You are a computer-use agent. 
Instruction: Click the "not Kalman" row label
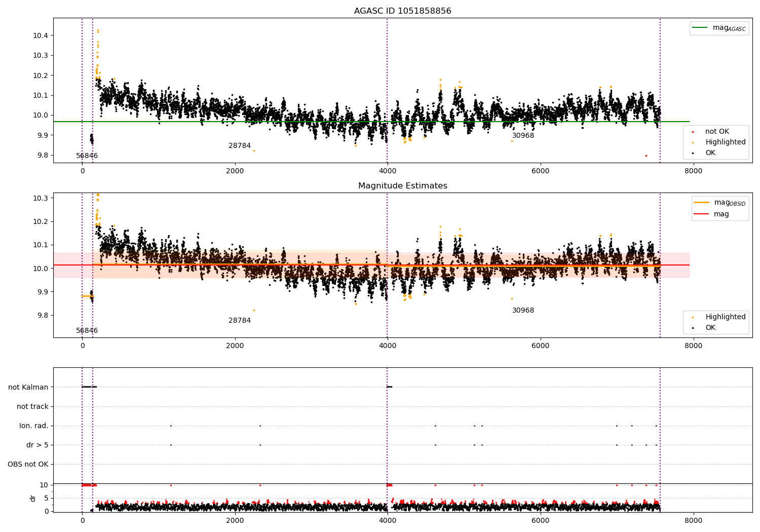click(28, 388)
